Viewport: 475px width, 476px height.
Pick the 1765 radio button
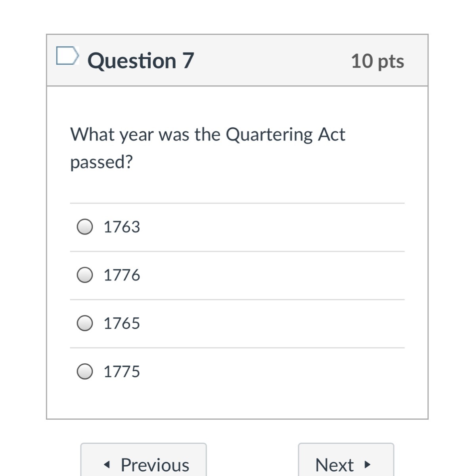click(85, 323)
